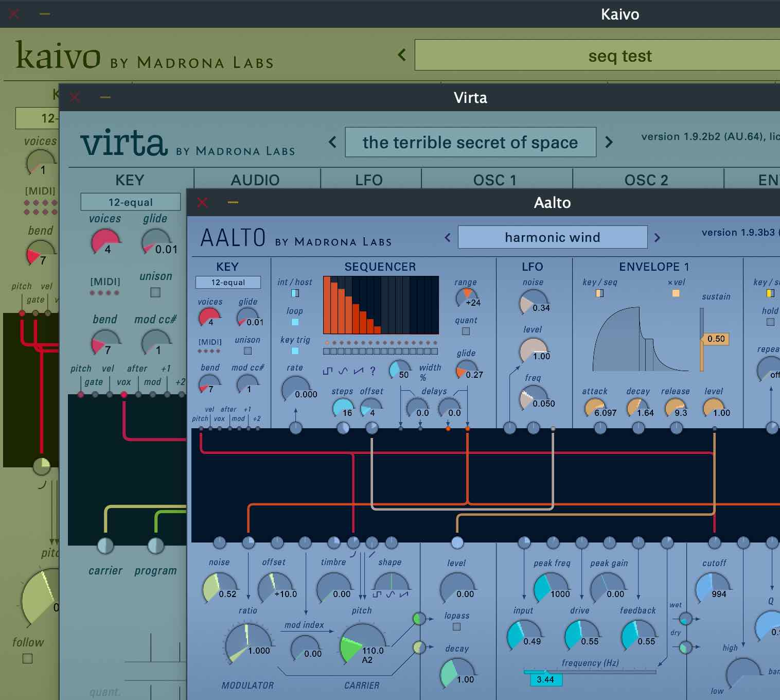780x700 pixels.
Task: Click OSC 1 header in Virta
Action: (494, 180)
